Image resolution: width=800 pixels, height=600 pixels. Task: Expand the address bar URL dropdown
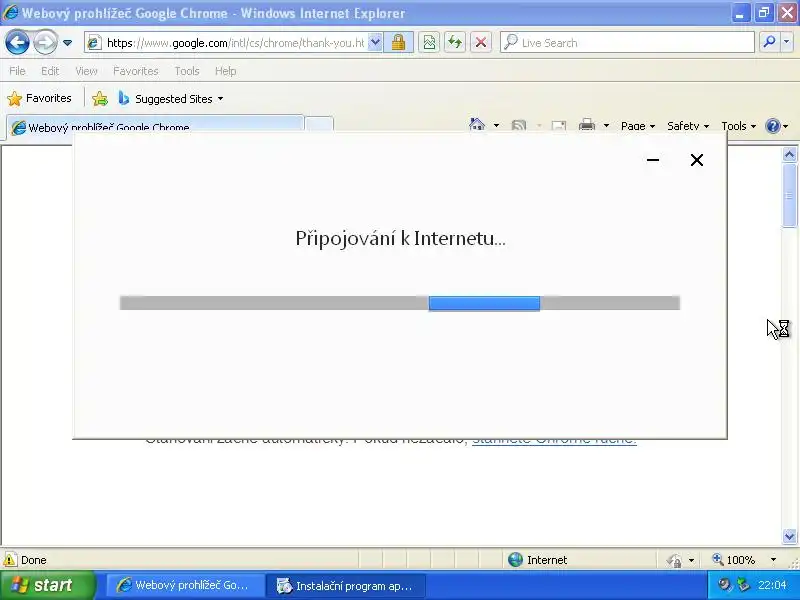coord(375,43)
